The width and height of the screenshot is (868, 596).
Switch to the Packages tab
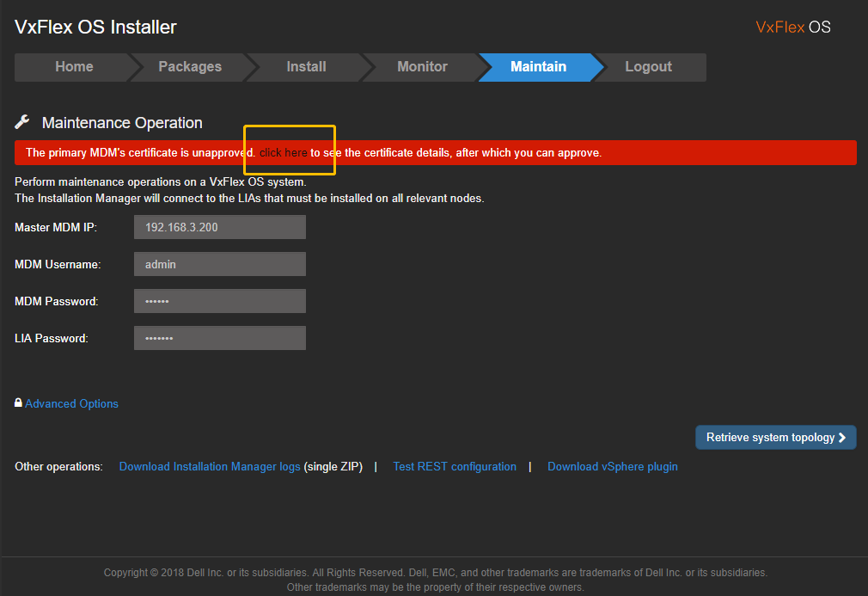coord(190,67)
